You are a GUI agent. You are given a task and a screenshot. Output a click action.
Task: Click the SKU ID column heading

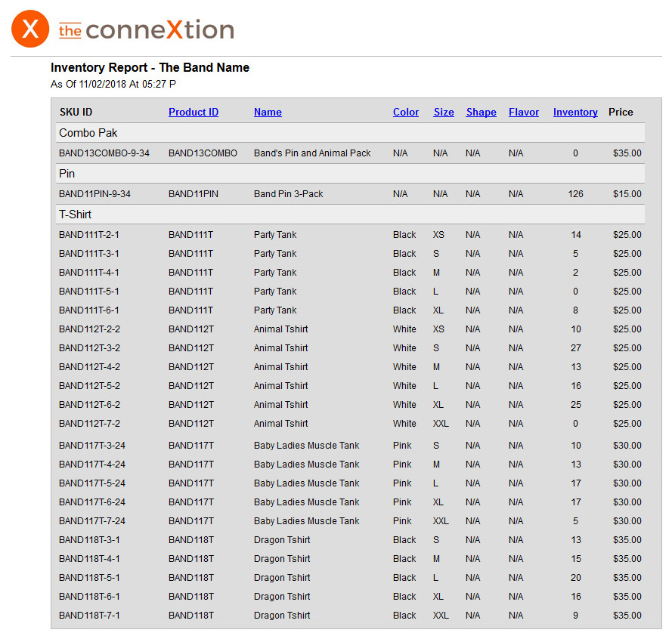coord(76,113)
